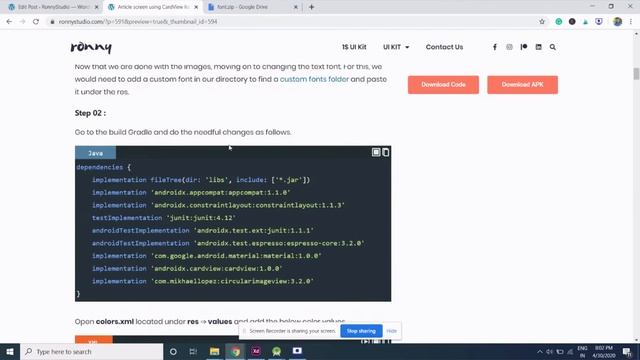Close the font.zip Google Drive tab

click(x=296, y=7)
